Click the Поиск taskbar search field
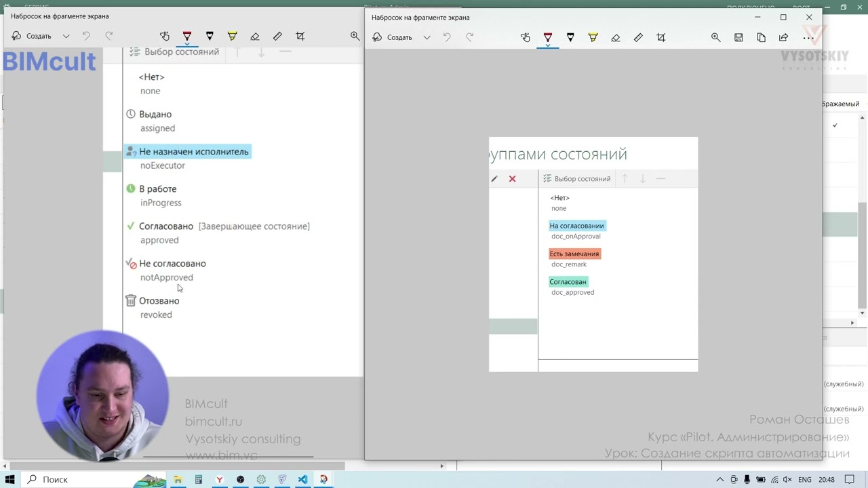 point(83,479)
